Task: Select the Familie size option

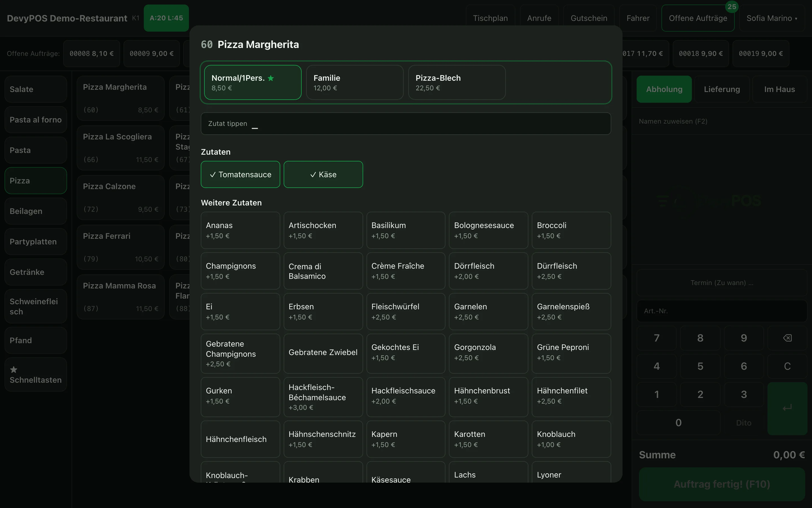Action: (x=355, y=82)
